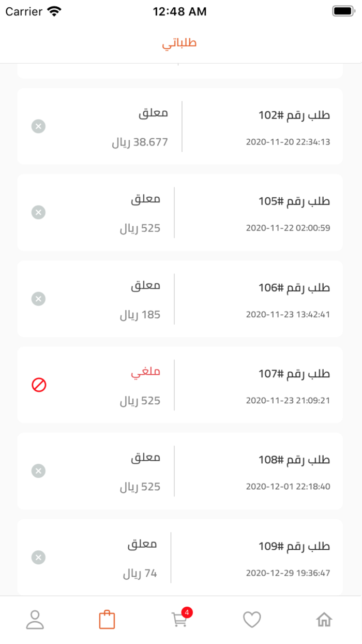This screenshot has height=644, width=362.
Task: Select the orders bag icon in bottom bar
Action: point(107,619)
